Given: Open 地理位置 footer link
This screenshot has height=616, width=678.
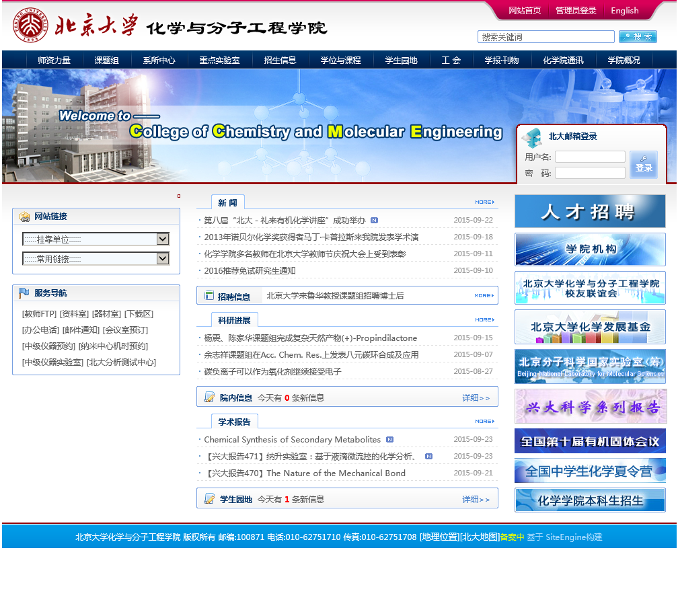Looking at the screenshot, I should pos(439,537).
